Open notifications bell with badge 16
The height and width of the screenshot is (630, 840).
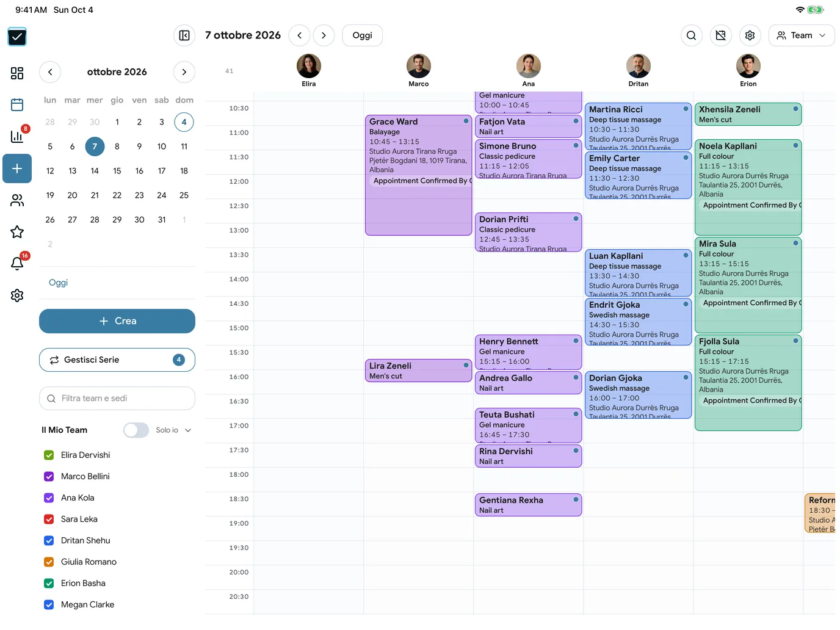(17, 264)
